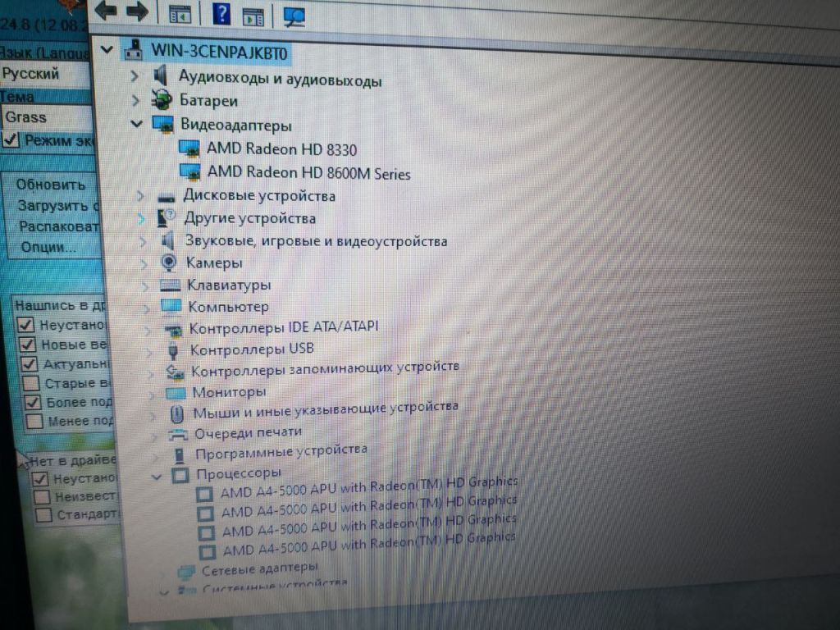
Task: Collapse the Видеоадаптеры category
Action: click(x=137, y=124)
